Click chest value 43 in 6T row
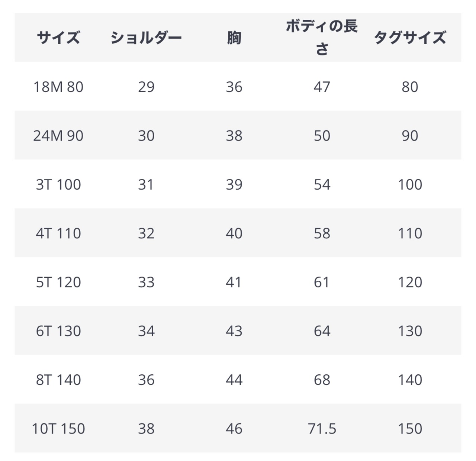Viewport: 476px width, 461px height. pyautogui.click(x=234, y=331)
